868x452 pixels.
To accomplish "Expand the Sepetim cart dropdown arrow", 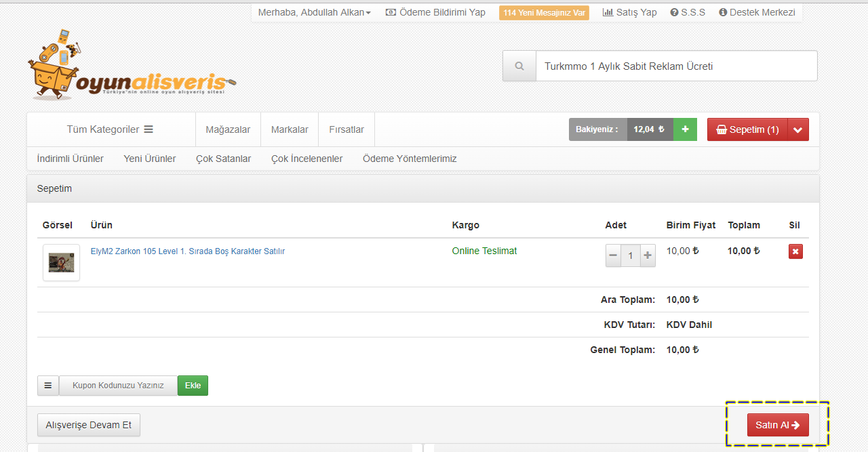I will click(798, 129).
